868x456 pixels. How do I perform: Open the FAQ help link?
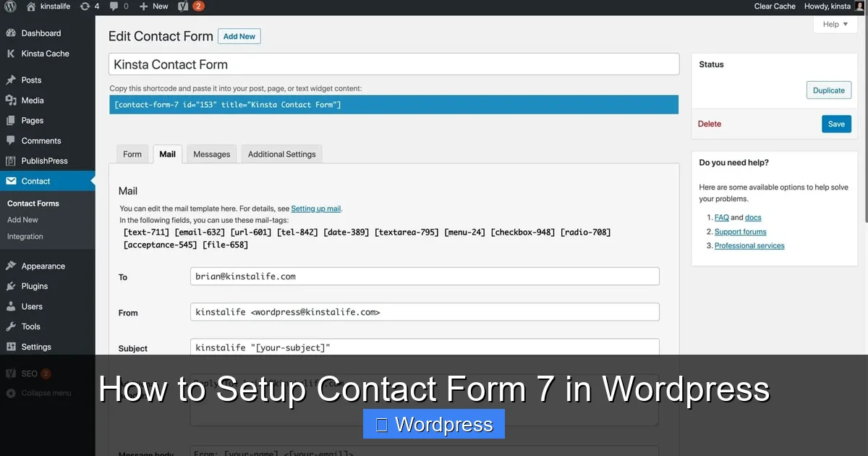point(722,218)
